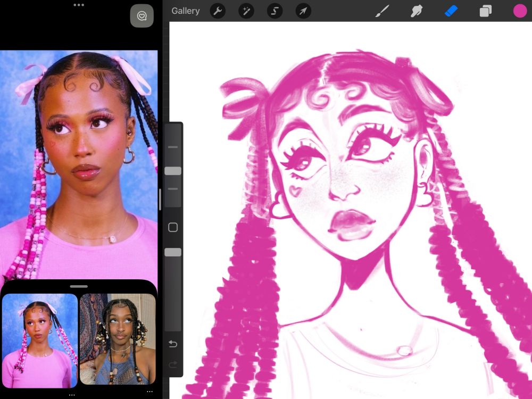
Task: Return to the Gallery
Action: (x=185, y=11)
